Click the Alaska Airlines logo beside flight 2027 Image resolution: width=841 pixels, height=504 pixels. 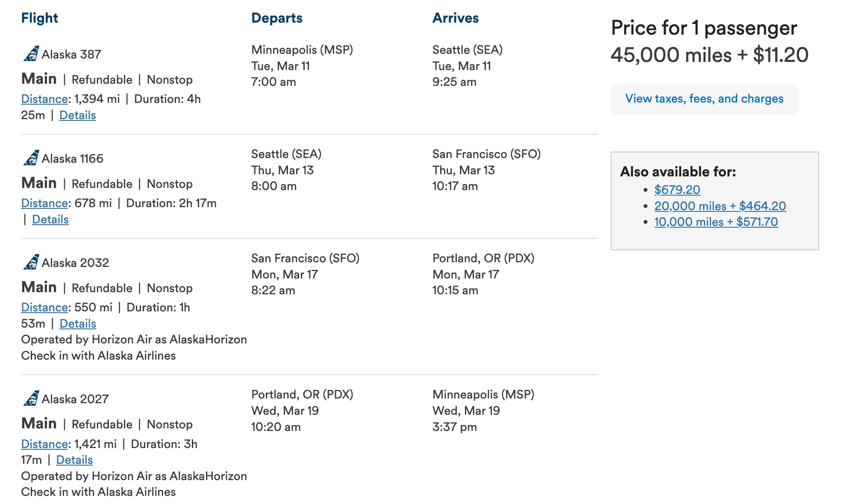pos(31,399)
